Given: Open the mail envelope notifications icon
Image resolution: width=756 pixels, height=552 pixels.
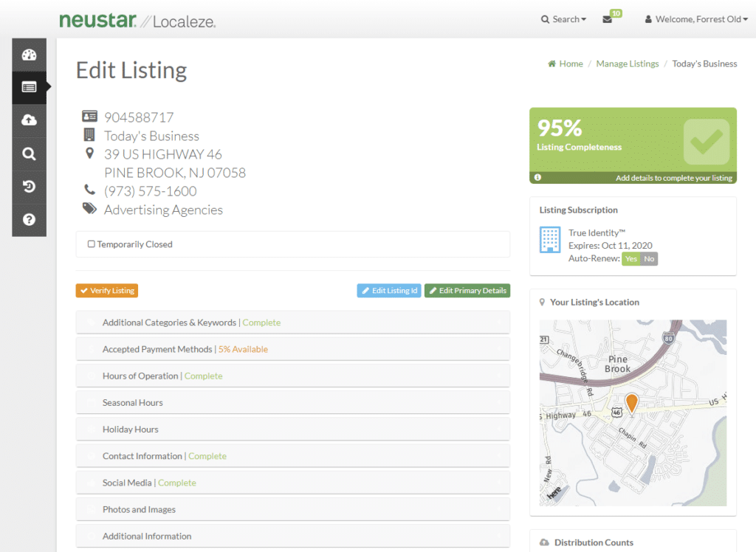Looking at the screenshot, I should 608,19.
